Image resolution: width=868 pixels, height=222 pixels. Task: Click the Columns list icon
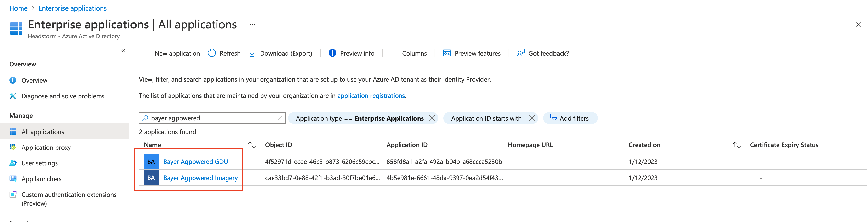click(x=394, y=53)
